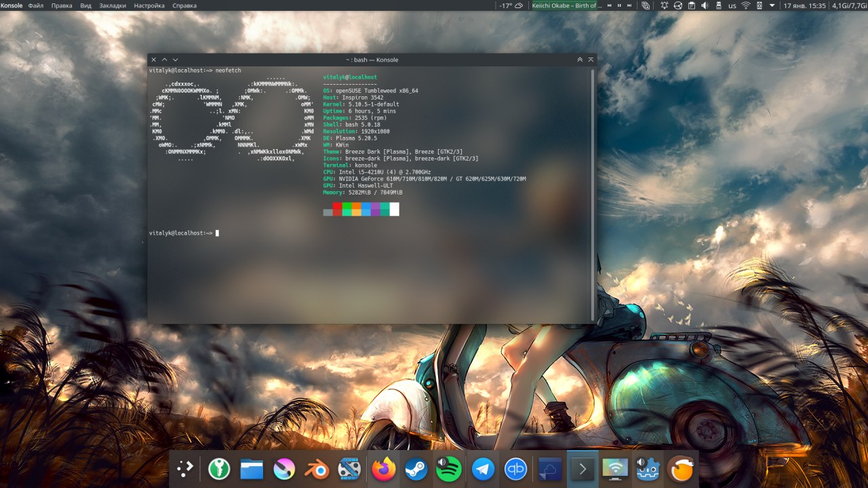Open the Файл menu
Image resolution: width=868 pixels, height=488 pixels.
point(37,5)
